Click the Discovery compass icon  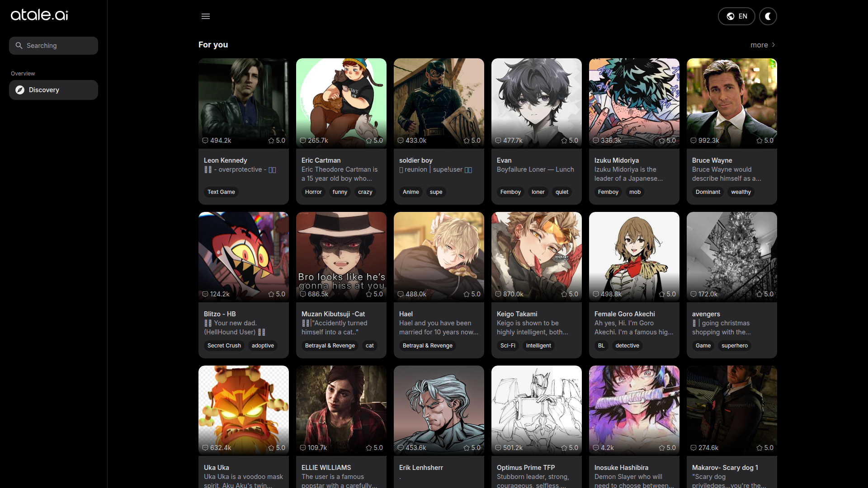(x=20, y=90)
